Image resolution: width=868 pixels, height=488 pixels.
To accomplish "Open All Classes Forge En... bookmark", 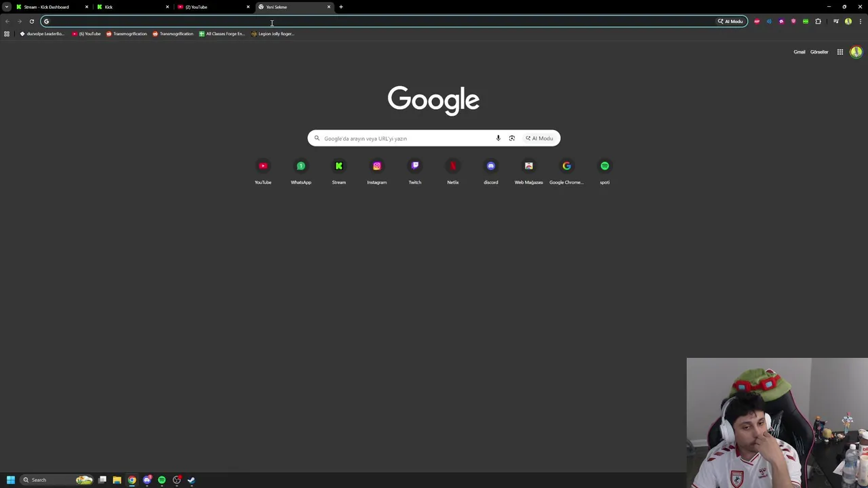I will coord(222,33).
